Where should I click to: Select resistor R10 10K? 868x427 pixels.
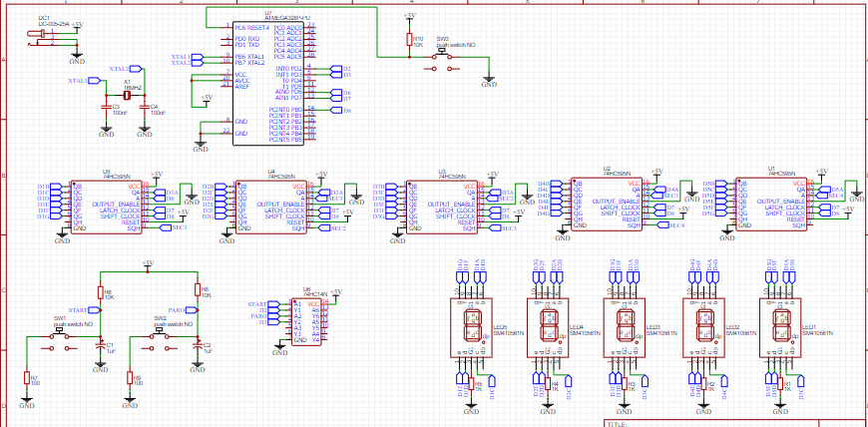point(409,39)
